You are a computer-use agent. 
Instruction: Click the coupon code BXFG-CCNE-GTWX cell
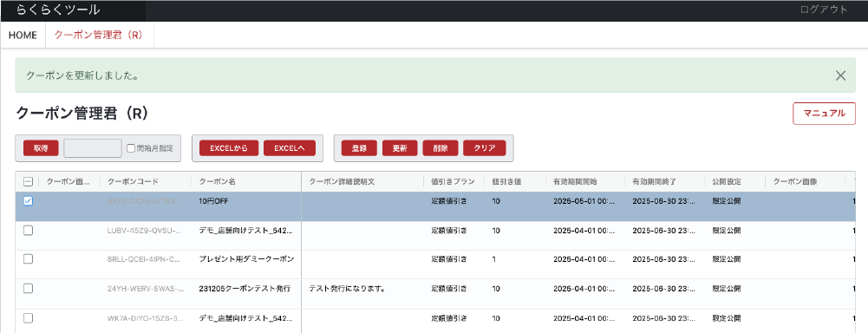click(x=145, y=201)
